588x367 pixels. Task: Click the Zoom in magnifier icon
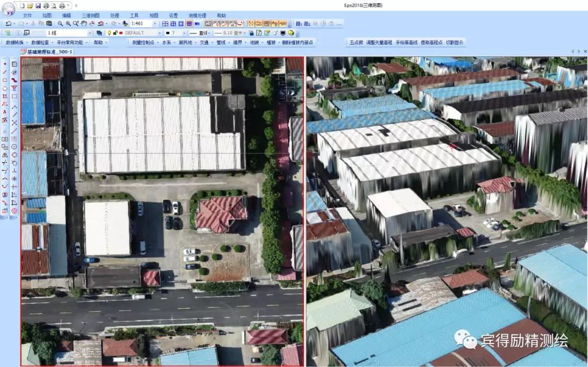tap(68, 24)
